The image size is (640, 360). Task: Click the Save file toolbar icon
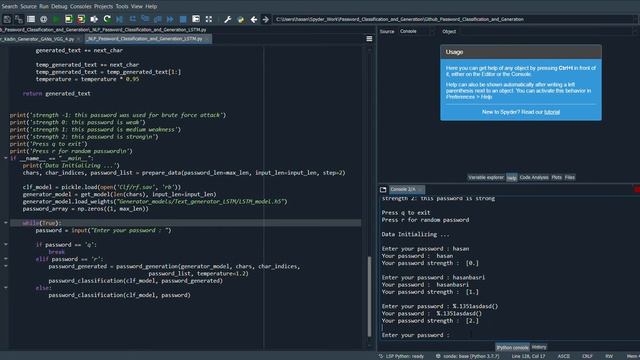[x=7, y=19]
